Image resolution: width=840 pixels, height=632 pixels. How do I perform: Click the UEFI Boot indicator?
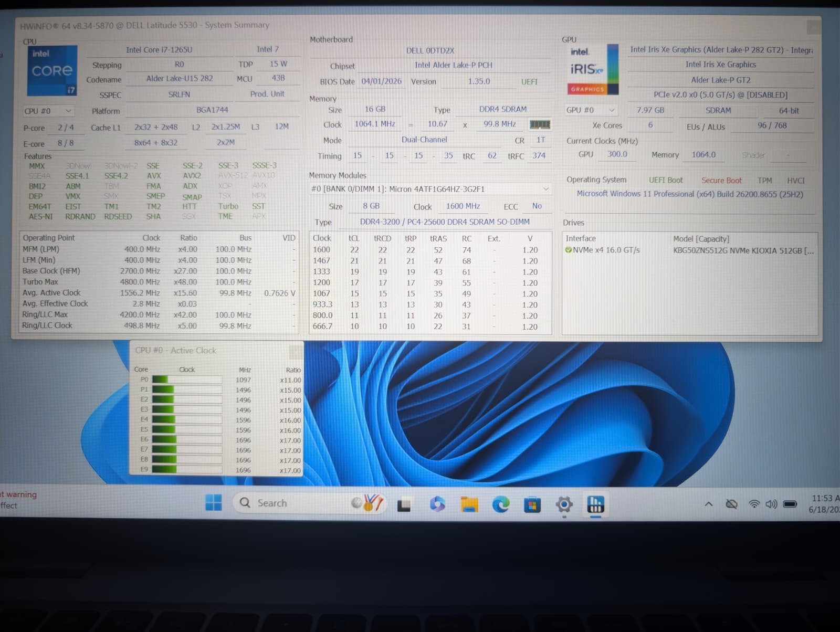(x=665, y=180)
